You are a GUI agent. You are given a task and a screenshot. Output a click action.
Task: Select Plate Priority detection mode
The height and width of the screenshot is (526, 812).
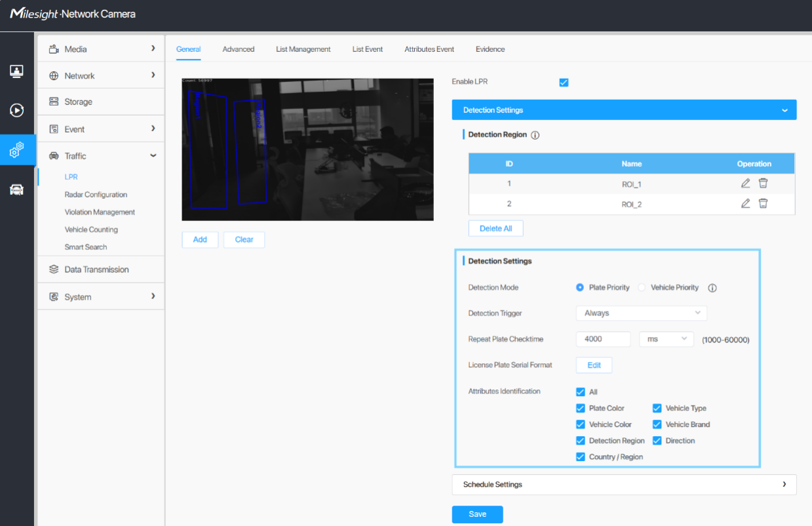click(580, 287)
